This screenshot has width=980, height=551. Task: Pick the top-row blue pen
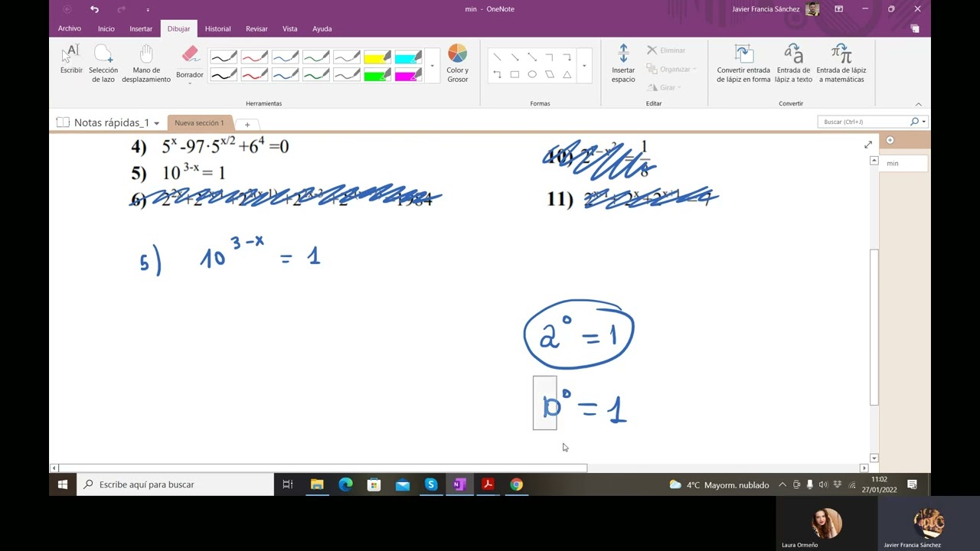coord(285,57)
